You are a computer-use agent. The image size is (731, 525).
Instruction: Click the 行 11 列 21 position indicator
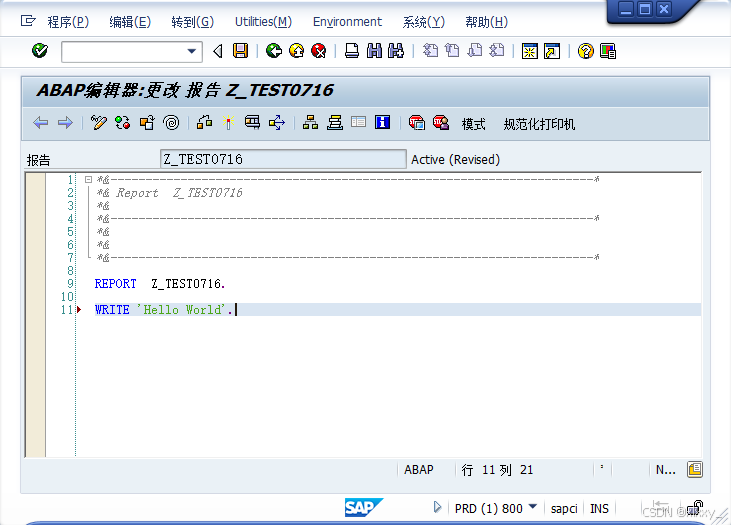coord(497,470)
